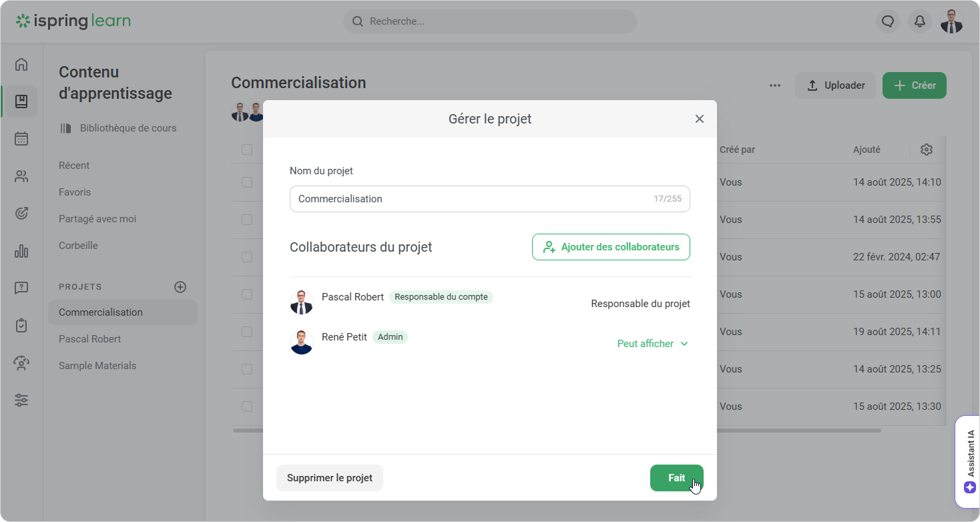Expand the "Peut afficher" permission dropdown

click(652, 344)
